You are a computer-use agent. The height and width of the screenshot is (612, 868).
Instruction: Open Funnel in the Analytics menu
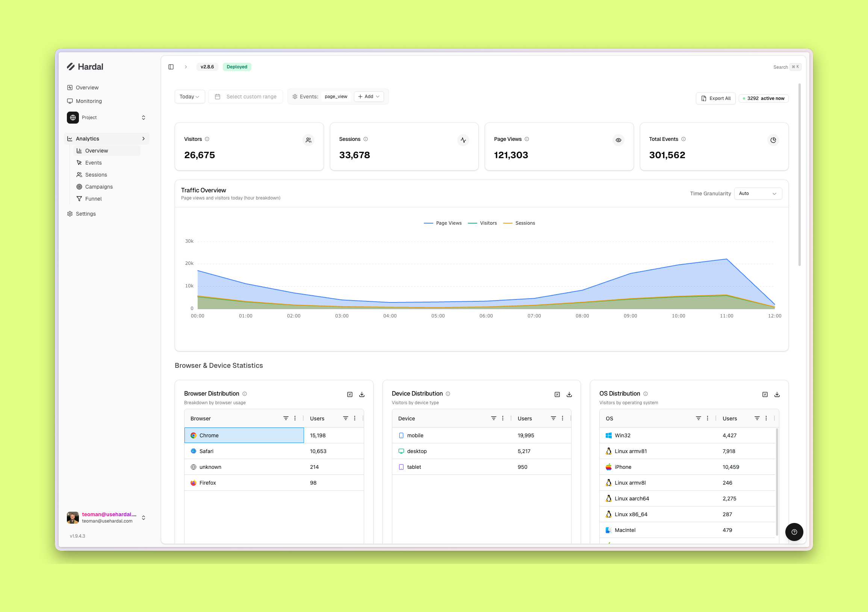tap(94, 199)
